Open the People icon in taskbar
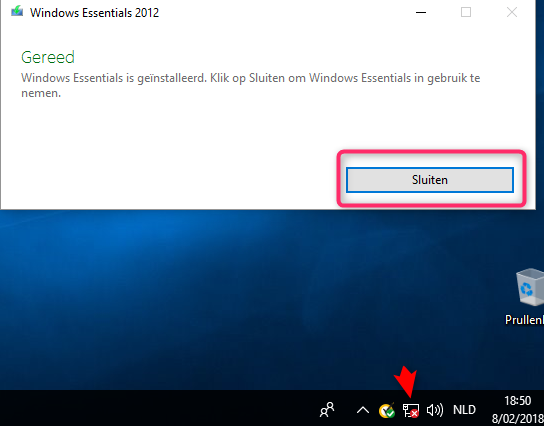The height and width of the screenshot is (426, 544). click(327, 410)
